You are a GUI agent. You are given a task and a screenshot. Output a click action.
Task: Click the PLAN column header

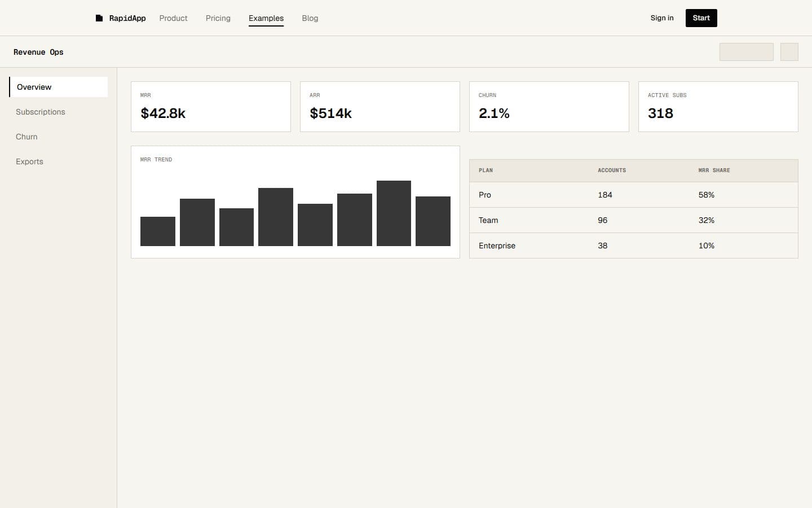[486, 170]
